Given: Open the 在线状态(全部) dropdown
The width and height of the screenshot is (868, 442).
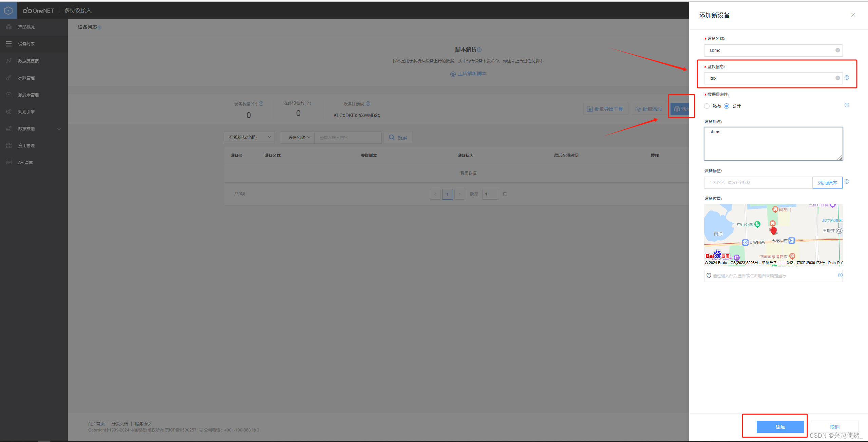Looking at the screenshot, I should (249, 137).
